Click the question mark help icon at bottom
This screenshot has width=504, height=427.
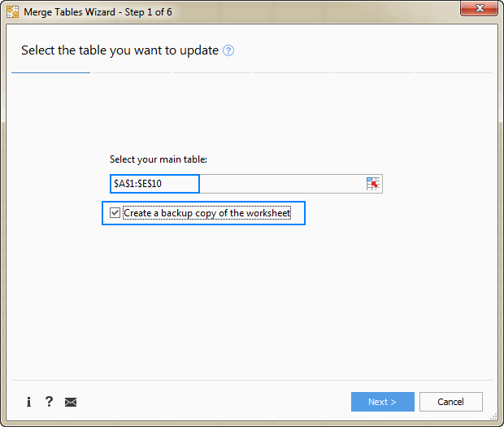(x=49, y=402)
